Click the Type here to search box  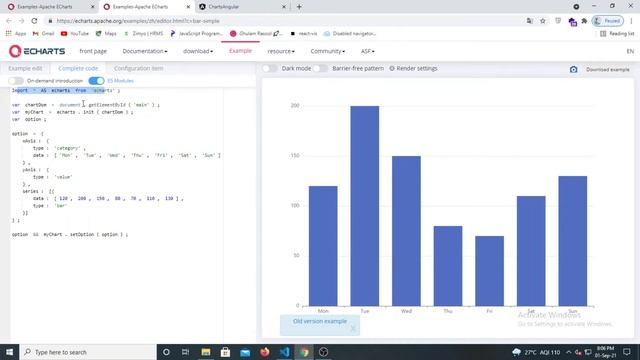point(88,352)
